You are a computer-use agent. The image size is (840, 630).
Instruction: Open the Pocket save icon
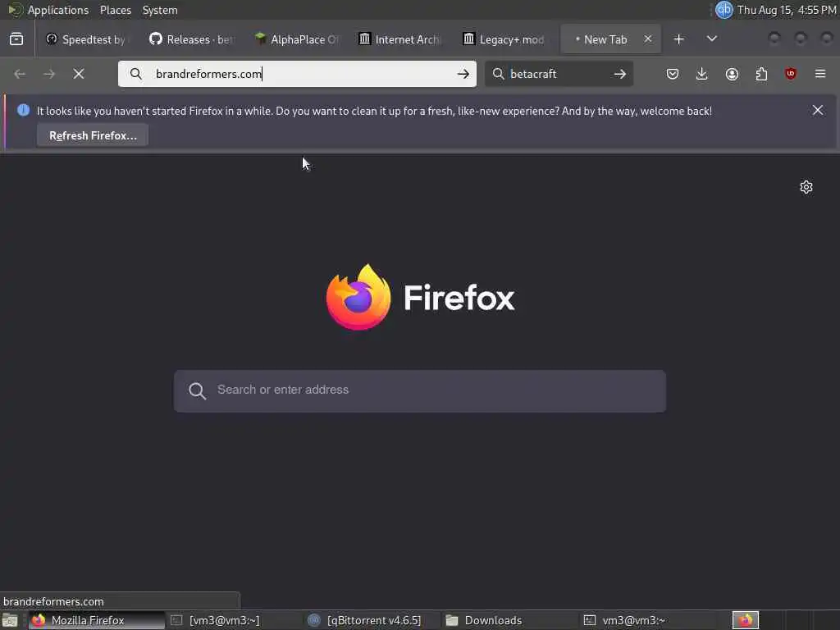click(x=673, y=74)
